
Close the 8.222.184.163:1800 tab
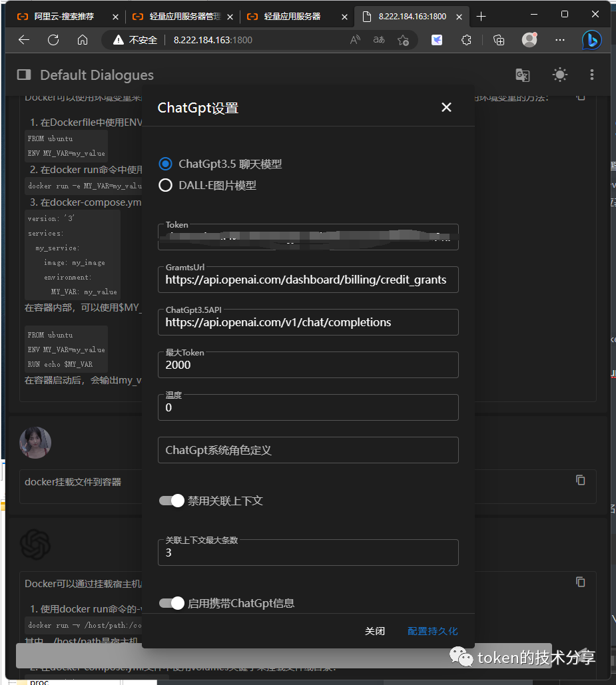459,17
